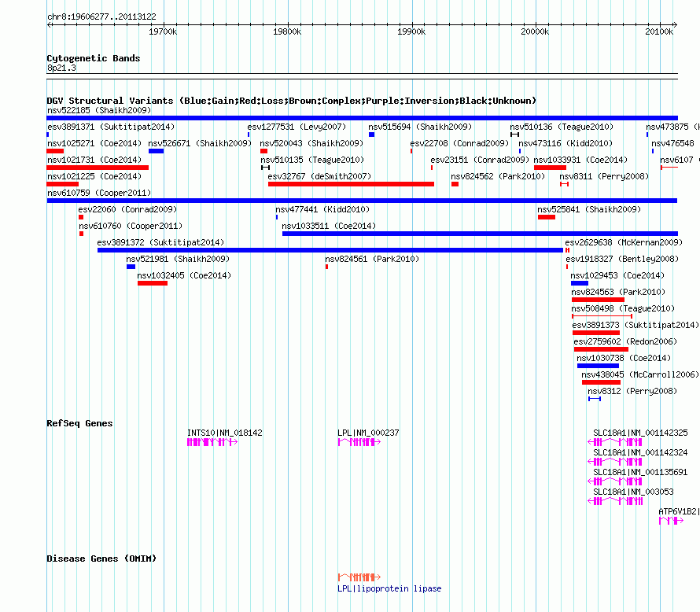Select nsv824561 (Park2010) label
Viewport: 700px width, 612px height.
click(x=372, y=259)
